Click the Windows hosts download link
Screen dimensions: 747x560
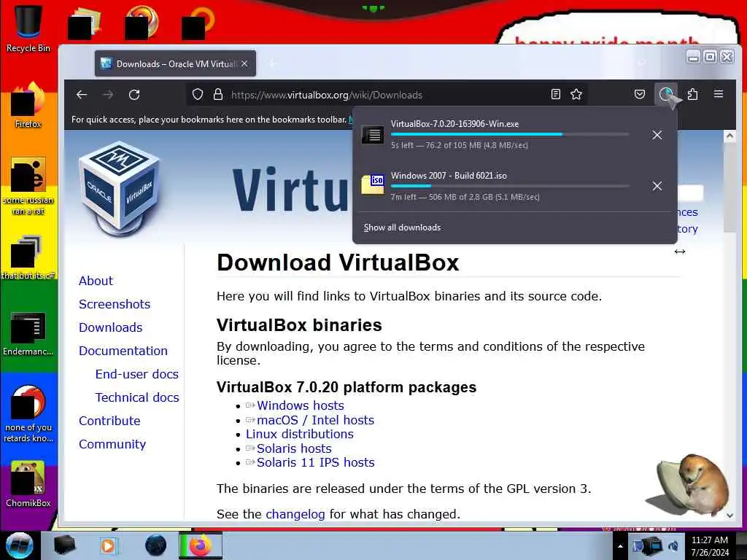(300, 405)
